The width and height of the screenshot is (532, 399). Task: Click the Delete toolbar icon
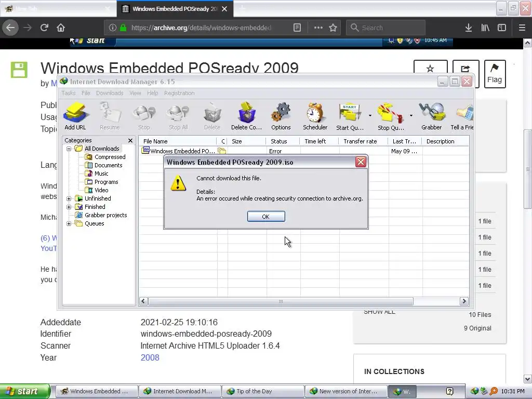212,116
